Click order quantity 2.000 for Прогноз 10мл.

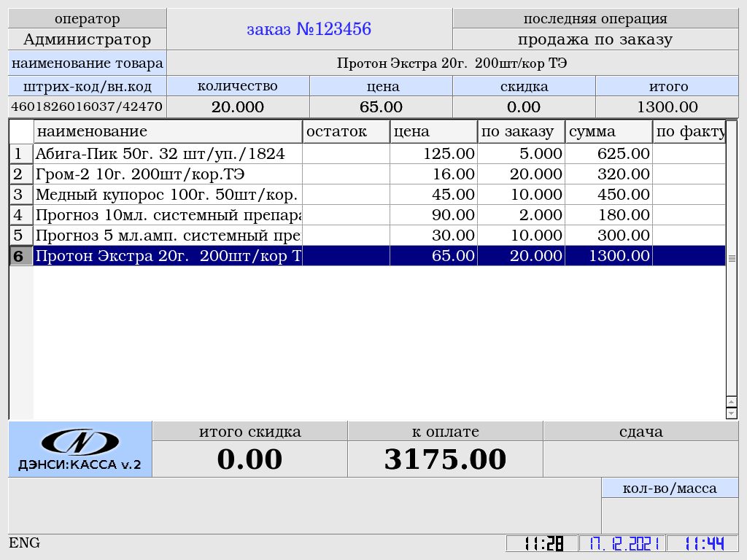pyautogui.click(x=521, y=215)
